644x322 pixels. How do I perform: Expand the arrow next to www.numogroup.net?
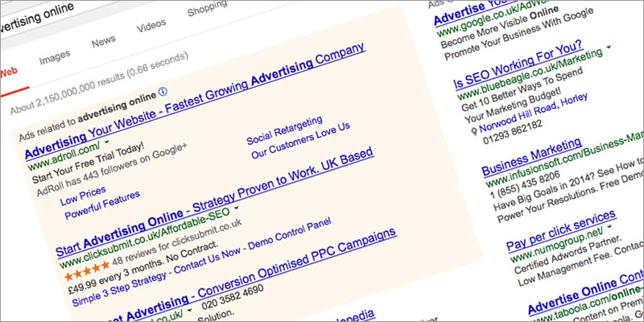[x=609, y=226]
